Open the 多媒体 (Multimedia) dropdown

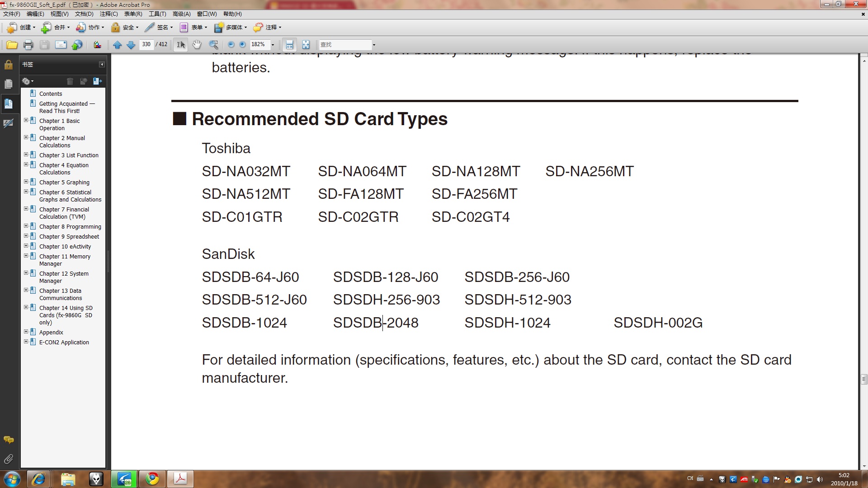(x=231, y=28)
